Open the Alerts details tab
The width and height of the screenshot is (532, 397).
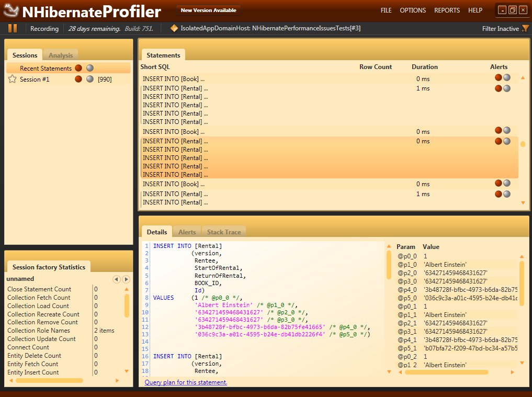click(187, 232)
